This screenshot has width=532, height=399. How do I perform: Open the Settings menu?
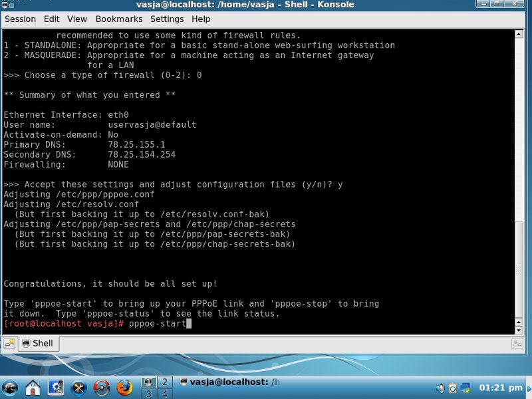(167, 19)
